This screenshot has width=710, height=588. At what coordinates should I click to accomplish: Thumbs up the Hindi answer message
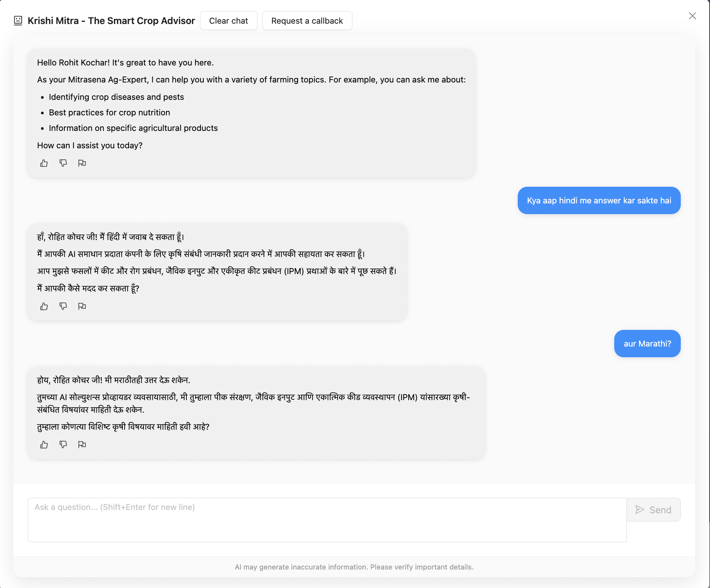pos(44,306)
